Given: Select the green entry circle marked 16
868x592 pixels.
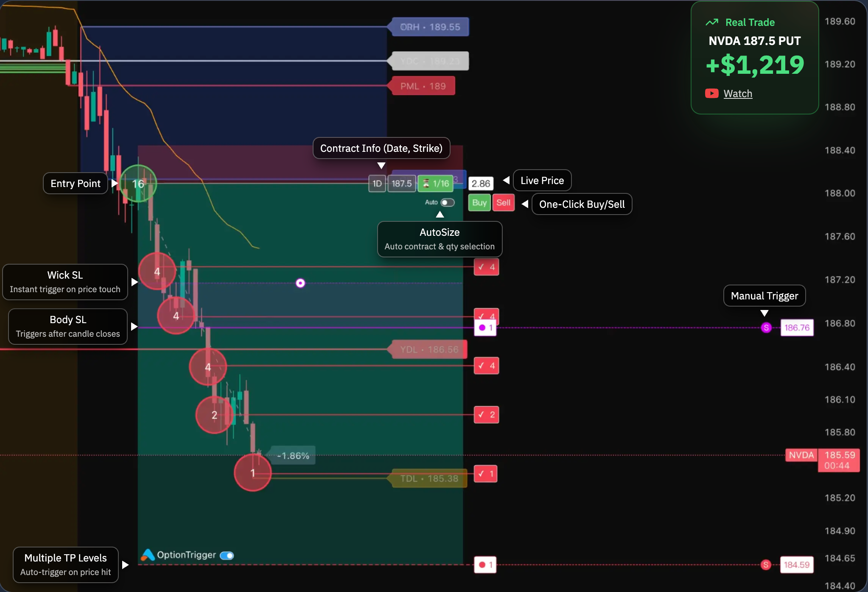Looking at the screenshot, I should pyautogui.click(x=138, y=184).
